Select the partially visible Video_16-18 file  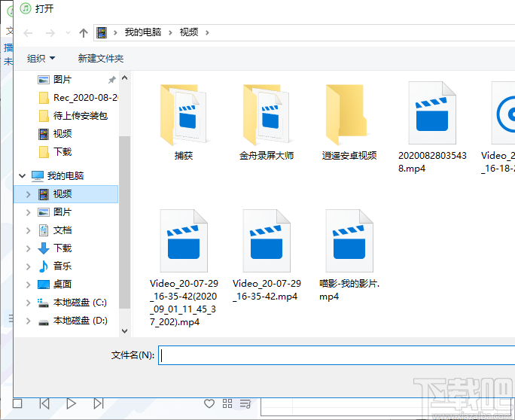point(498,127)
